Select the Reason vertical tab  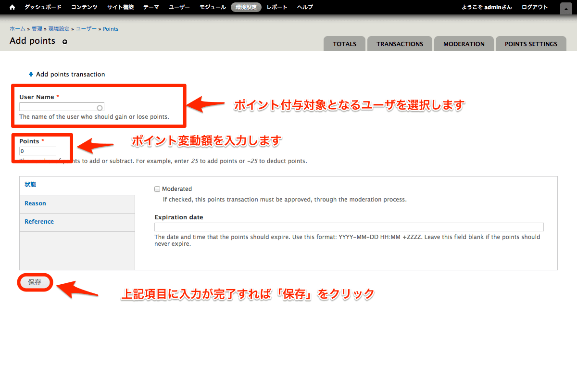[x=36, y=203]
